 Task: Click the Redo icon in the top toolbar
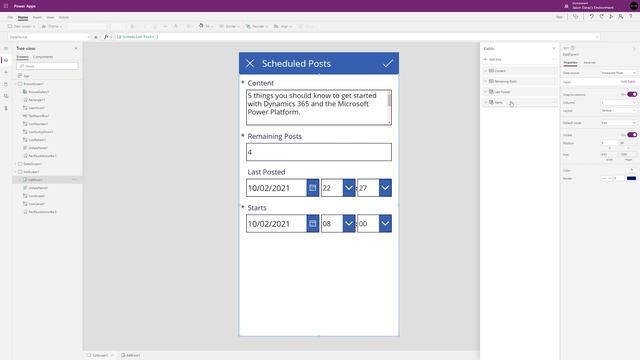click(601, 16)
